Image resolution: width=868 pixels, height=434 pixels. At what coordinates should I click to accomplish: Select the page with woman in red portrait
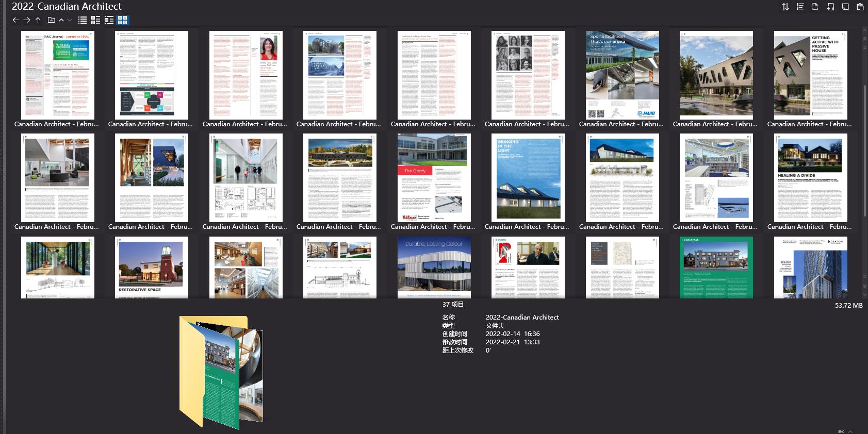click(x=245, y=75)
